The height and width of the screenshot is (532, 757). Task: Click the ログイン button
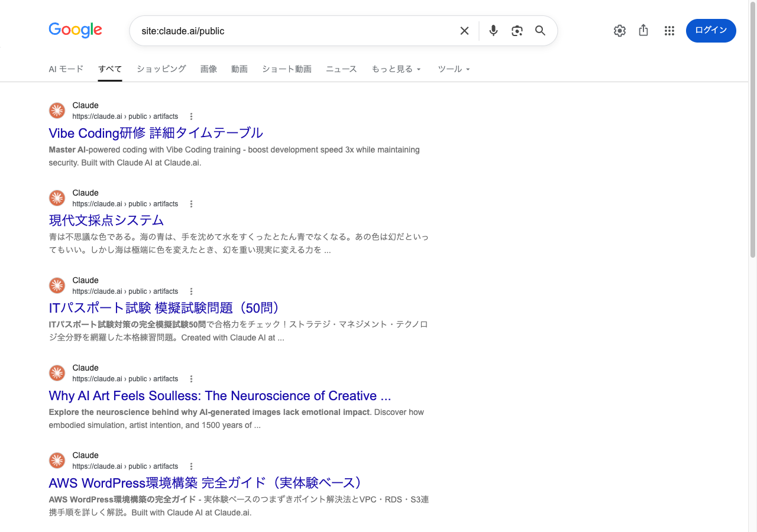point(711,31)
